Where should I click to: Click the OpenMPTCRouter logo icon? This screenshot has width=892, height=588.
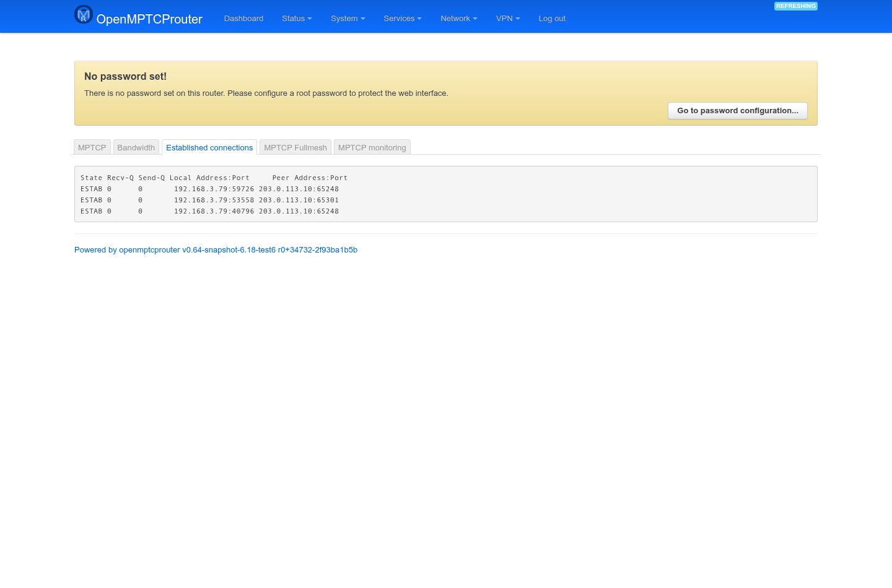[x=84, y=14]
